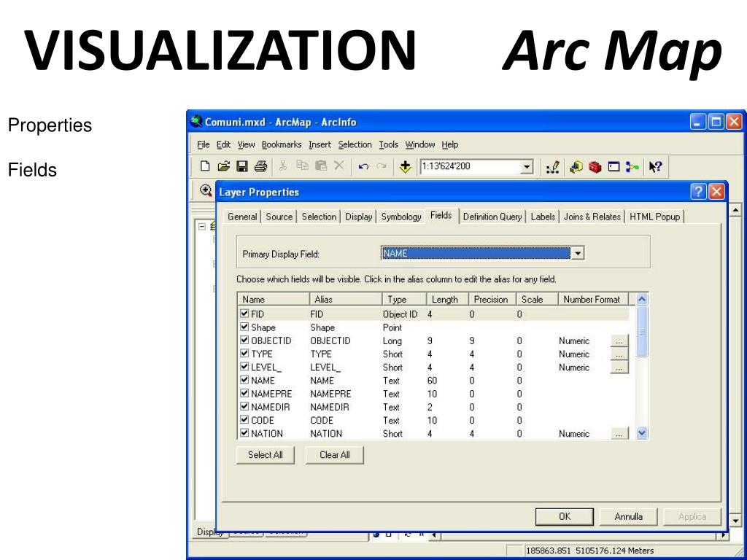Click the Delete X icon in toolbar
747x560 pixels.
(x=338, y=166)
